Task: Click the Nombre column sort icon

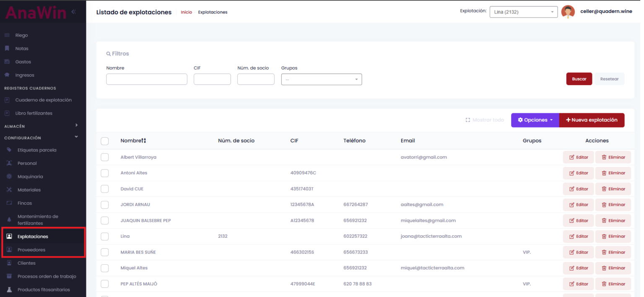Action: click(x=144, y=141)
